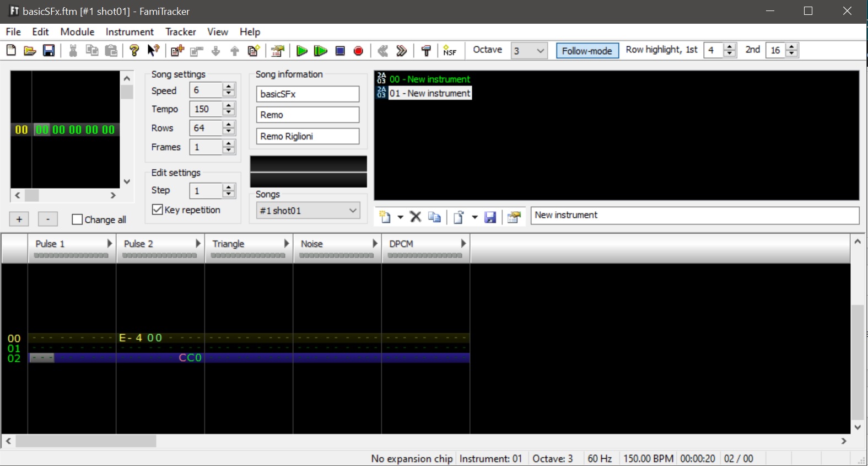Create NSF file with NSF icon
The image size is (868, 466).
(450, 51)
